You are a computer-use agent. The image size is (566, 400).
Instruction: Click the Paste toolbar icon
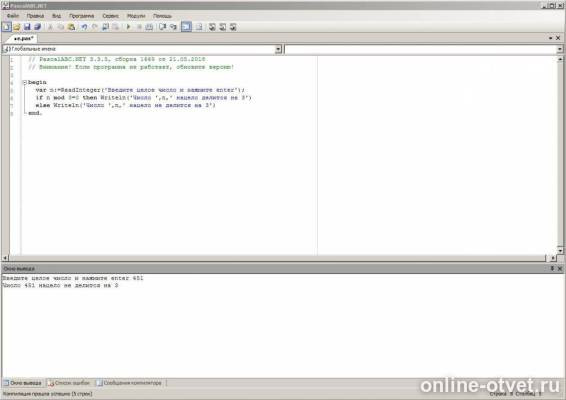(71, 27)
